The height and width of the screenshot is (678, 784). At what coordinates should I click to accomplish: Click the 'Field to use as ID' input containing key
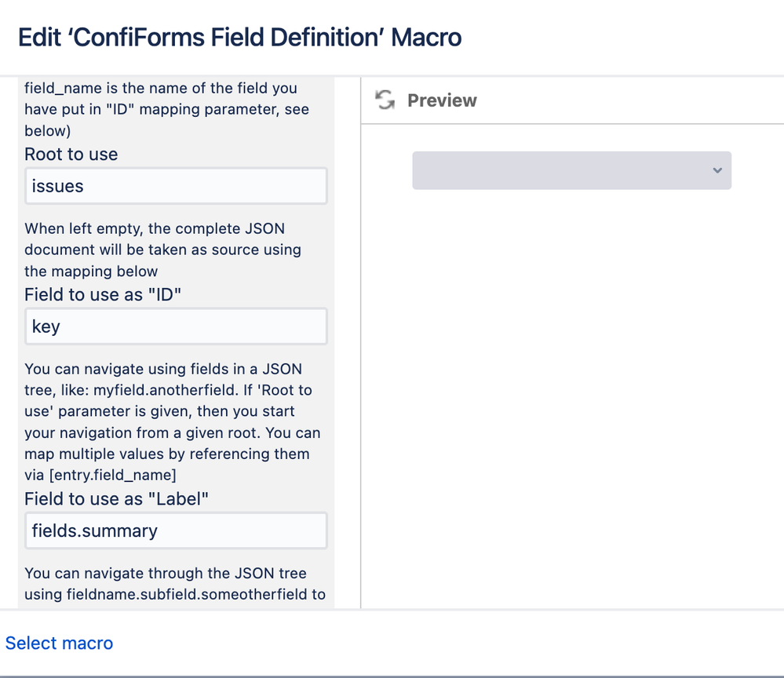pos(176,326)
